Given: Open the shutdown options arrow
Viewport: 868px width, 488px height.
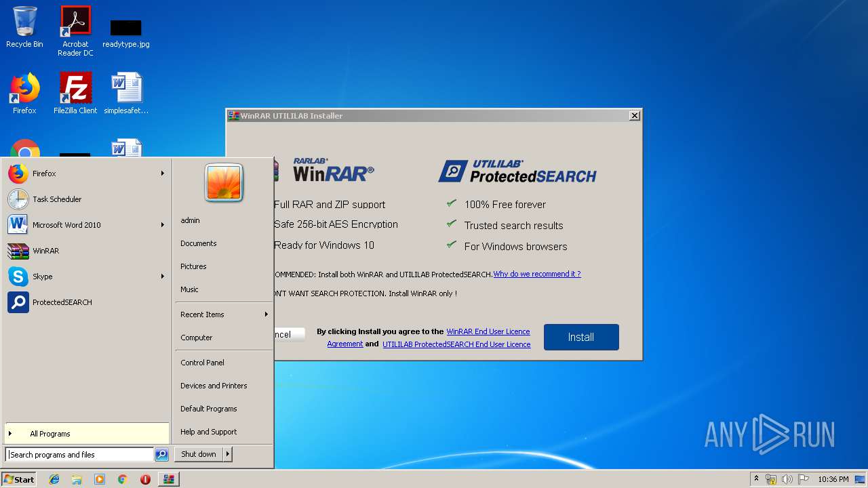Looking at the screenshot, I should click(x=228, y=454).
